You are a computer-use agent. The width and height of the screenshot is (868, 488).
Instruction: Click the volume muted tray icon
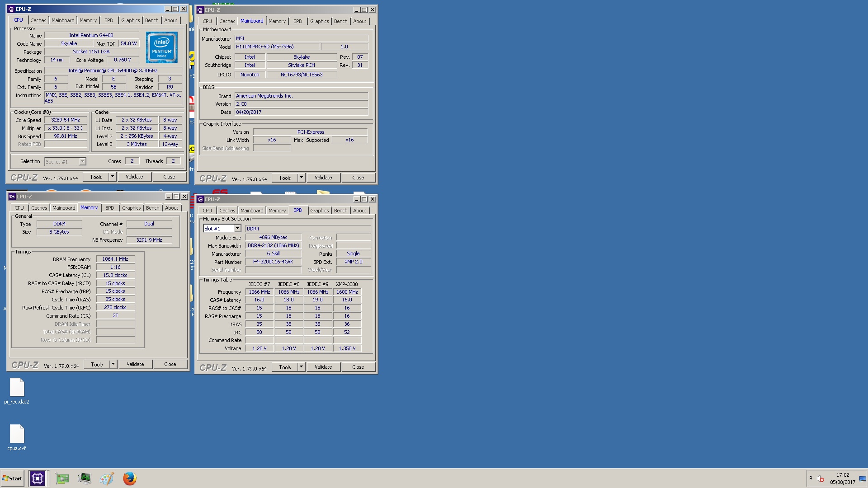(821, 479)
